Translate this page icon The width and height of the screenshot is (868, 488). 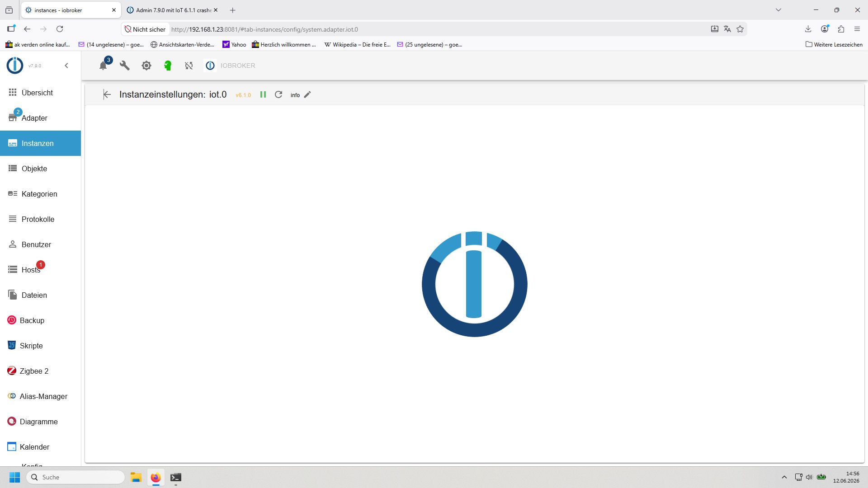click(727, 29)
